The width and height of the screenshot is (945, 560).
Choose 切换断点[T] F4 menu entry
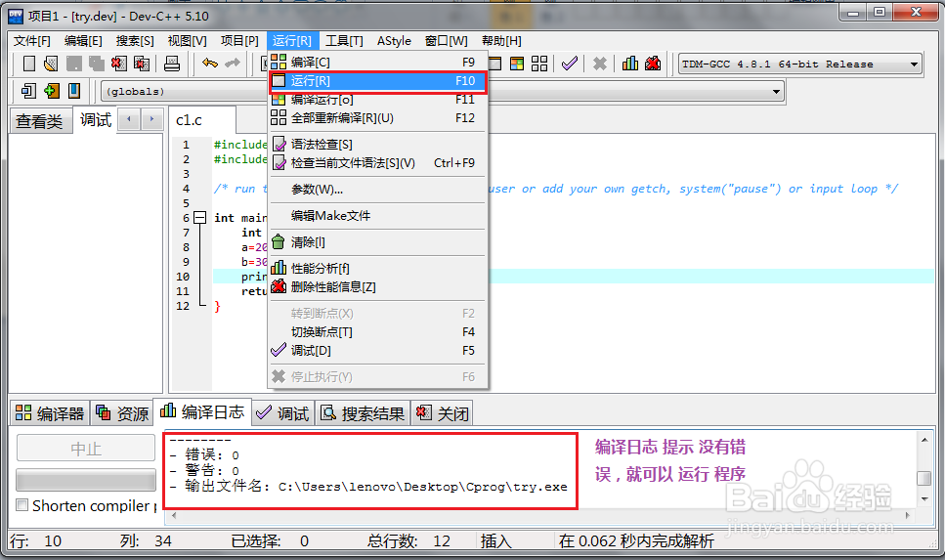(378, 332)
